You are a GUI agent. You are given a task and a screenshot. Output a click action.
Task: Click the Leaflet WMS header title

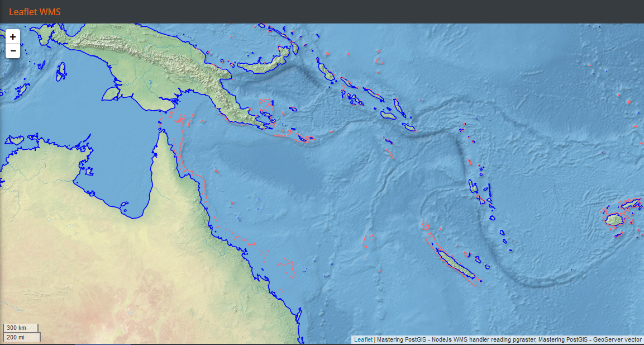tap(35, 12)
